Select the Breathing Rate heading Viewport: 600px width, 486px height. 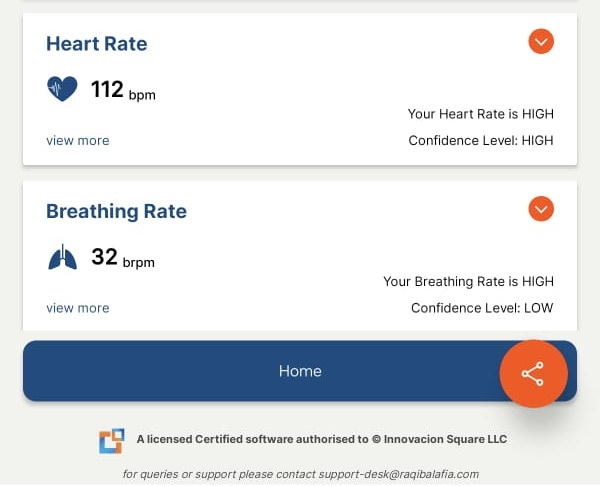coord(116,212)
